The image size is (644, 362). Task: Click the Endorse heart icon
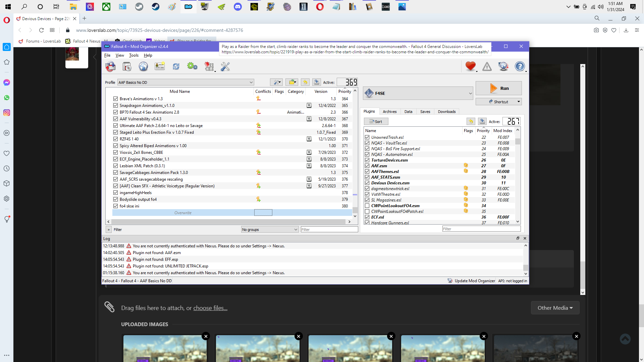[470, 66]
